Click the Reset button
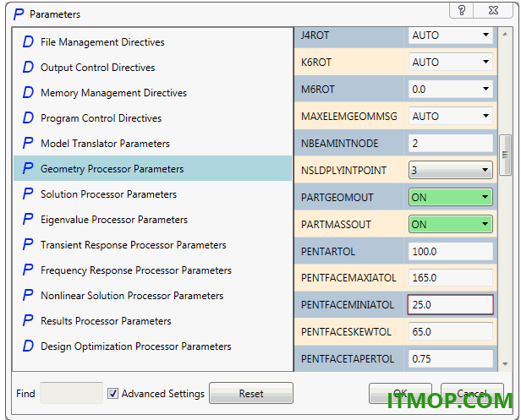The image size is (521, 420). (251, 394)
